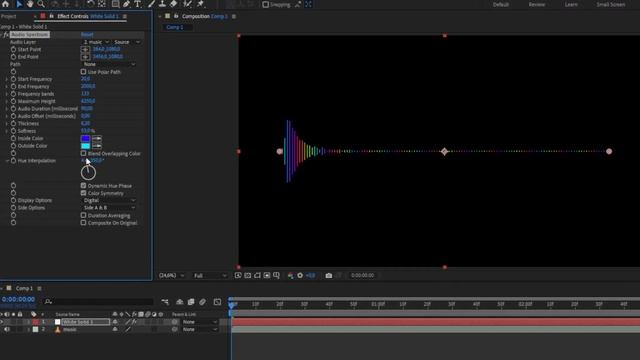The width and height of the screenshot is (640, 360).
Task: Open Audio Layer dropdown showing music
Action: click(96, 42)
